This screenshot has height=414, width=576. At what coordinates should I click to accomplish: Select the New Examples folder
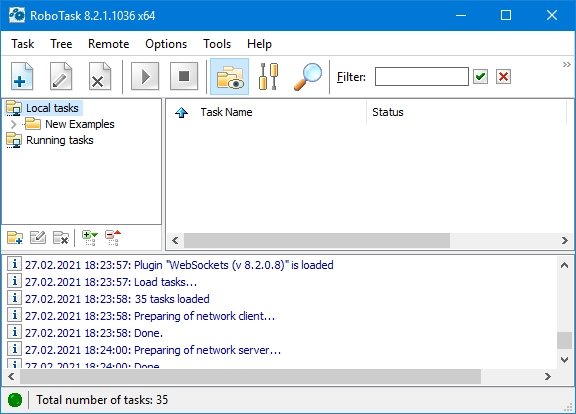[x=80, y=124]
